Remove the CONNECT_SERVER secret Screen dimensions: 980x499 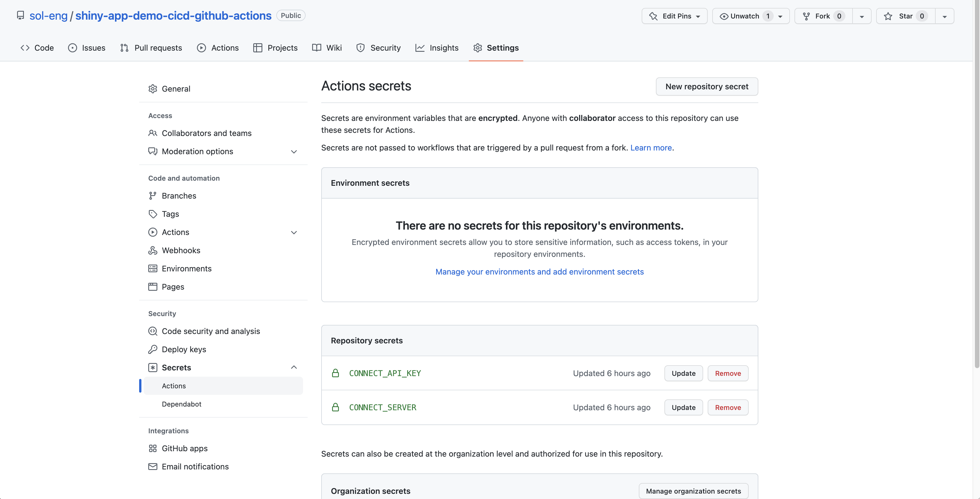(728, 407)
